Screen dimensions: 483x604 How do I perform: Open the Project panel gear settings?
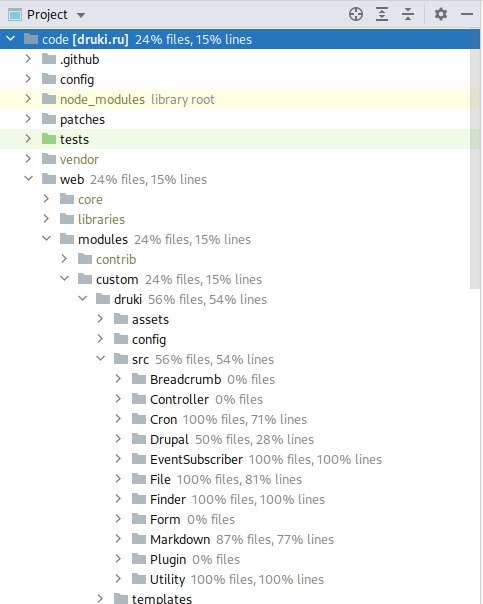click(x=441, y=15)
